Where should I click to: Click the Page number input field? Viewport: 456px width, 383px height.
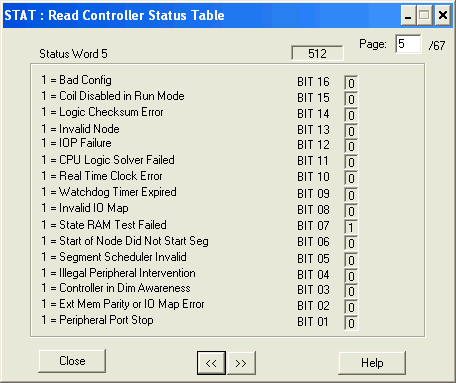click(x=408, y=44)
